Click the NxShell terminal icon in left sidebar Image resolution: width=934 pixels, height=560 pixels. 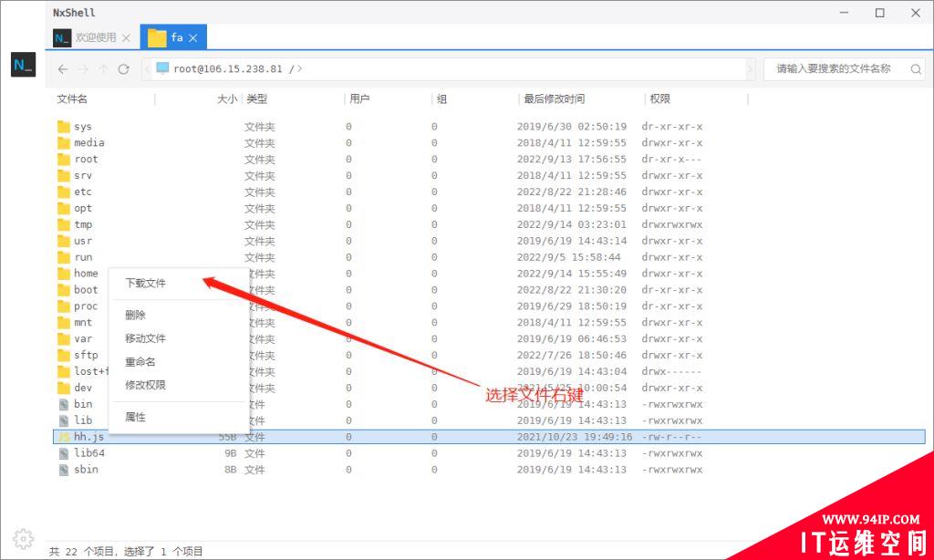[x=23, y=65]
